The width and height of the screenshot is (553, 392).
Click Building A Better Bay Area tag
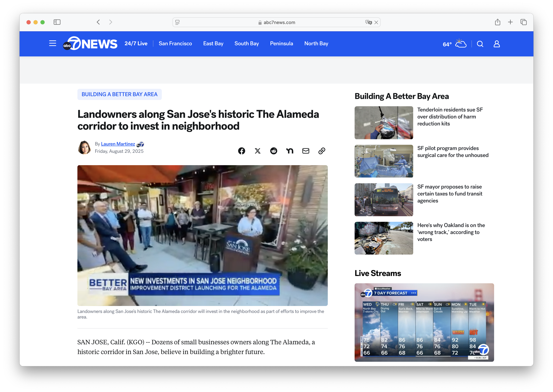pos(119,94)
